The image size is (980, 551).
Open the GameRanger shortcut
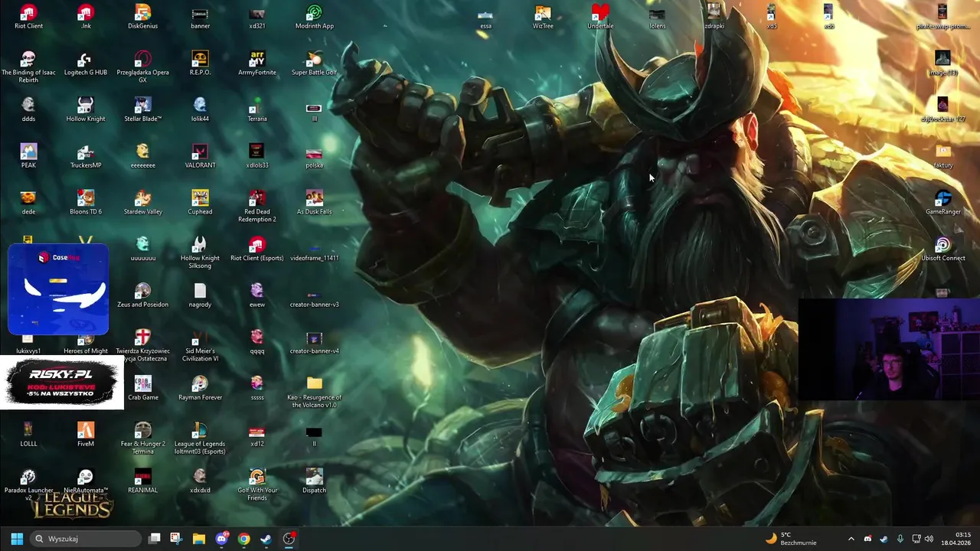tap(943, 203)
